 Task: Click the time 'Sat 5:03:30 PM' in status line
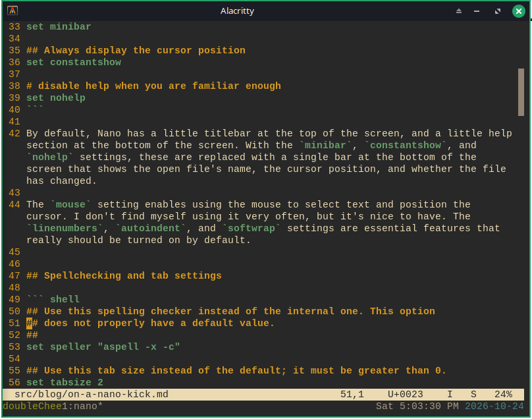[x=417, y=406]
